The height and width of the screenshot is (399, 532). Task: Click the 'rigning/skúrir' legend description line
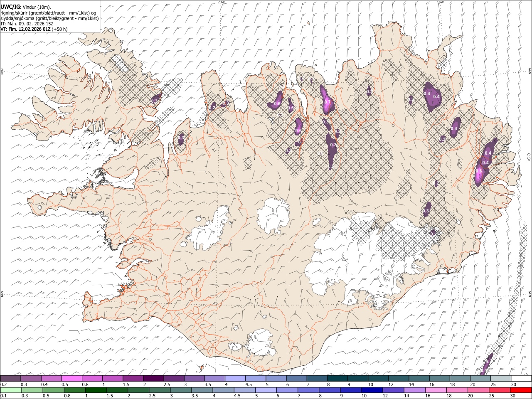48,12
